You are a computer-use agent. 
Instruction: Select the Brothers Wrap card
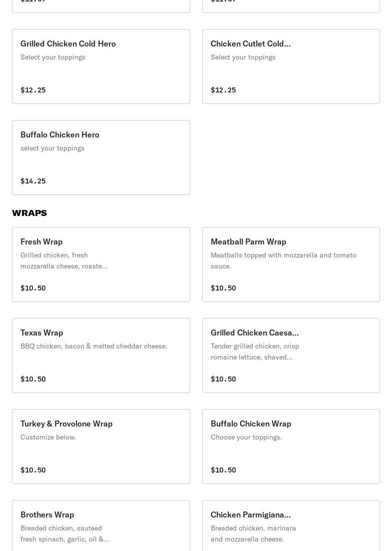tap(101, 525)
